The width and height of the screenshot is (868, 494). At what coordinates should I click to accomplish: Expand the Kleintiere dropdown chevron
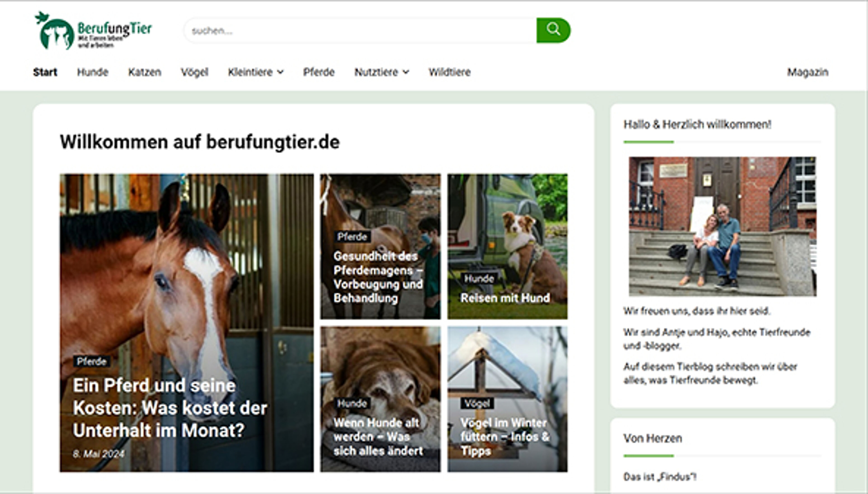[281, 72]
